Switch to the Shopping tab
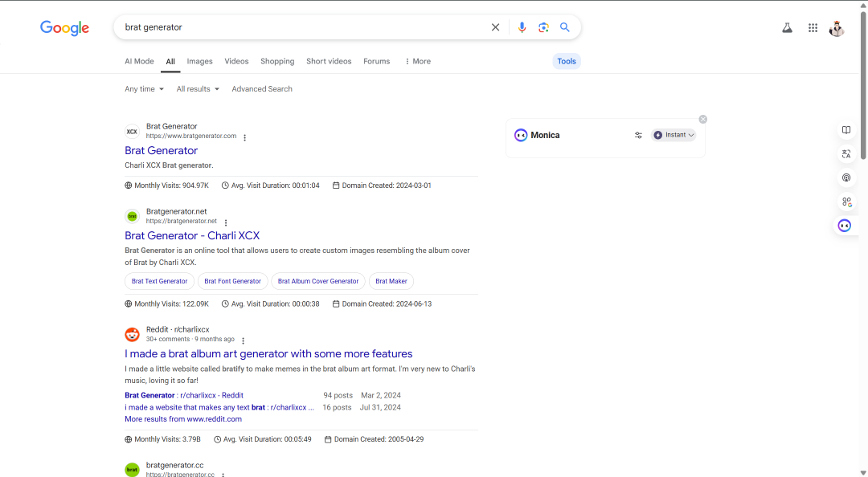Image resolution: width=868 pixels, height=477 pixels. click(277, 61)
